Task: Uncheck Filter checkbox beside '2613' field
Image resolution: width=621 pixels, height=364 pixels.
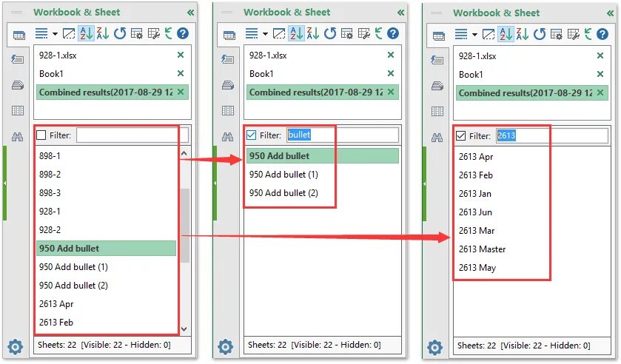Action: [461, 136]
